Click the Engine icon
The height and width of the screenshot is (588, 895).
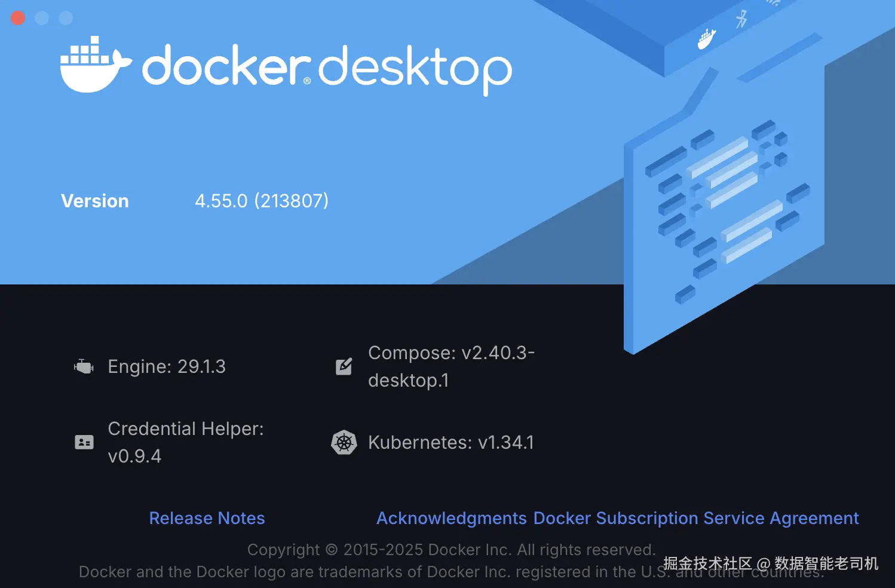tap(84, 366)
